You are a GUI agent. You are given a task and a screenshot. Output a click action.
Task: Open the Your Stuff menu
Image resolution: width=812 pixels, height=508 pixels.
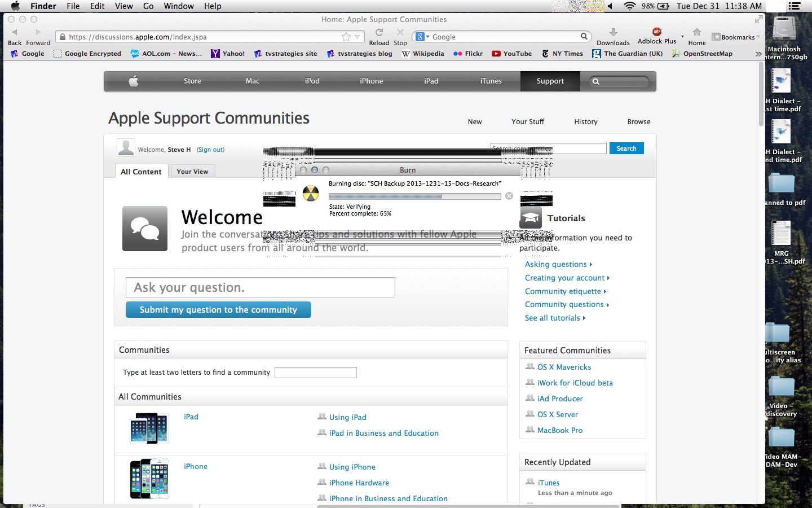(x=528, y=122)
